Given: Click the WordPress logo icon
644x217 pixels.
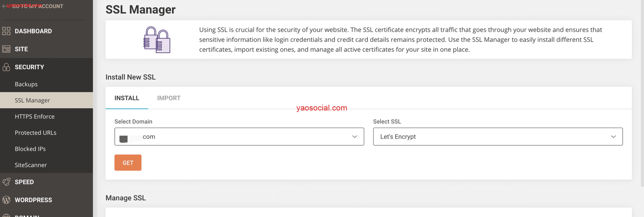Looking at the screenshot, I should pyautogui.click(x=6, y=200).
